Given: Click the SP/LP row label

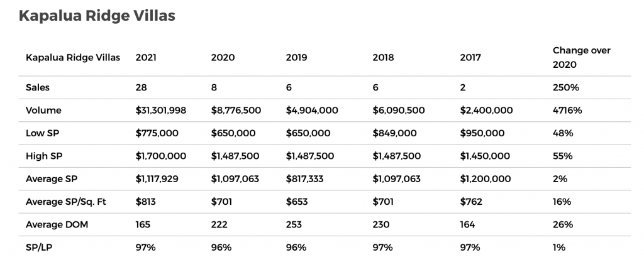Looking at the screenshot, I should click(x=38, y=248).
